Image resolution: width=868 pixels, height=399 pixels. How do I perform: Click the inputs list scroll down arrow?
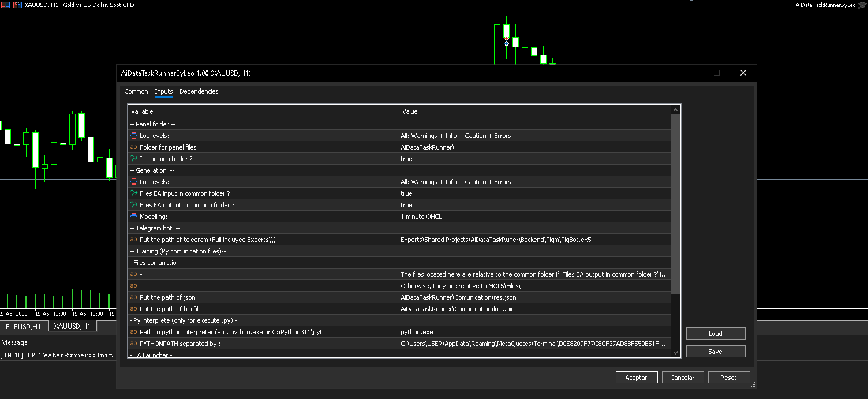675,352
